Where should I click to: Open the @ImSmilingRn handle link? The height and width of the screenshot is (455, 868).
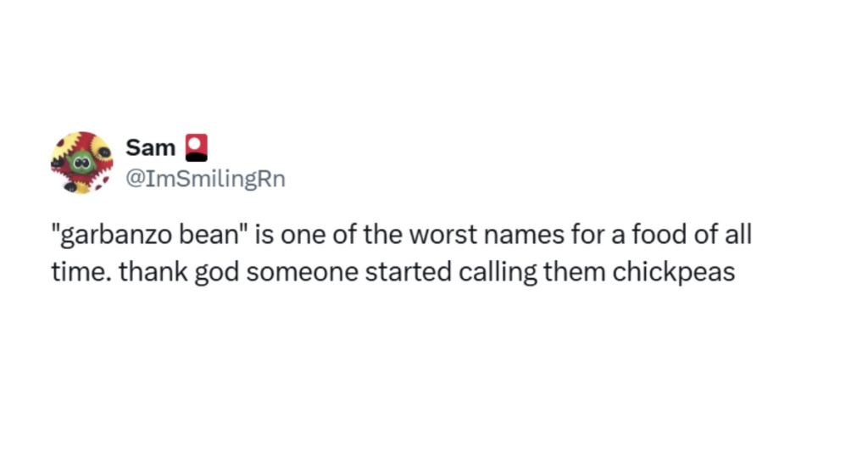pos(205,179)
